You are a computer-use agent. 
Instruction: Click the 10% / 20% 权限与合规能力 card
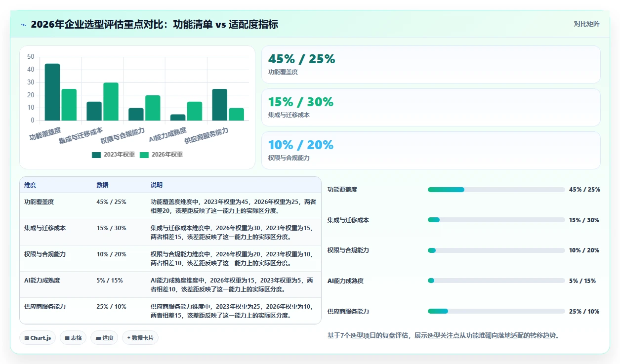[x=431, y=150]
